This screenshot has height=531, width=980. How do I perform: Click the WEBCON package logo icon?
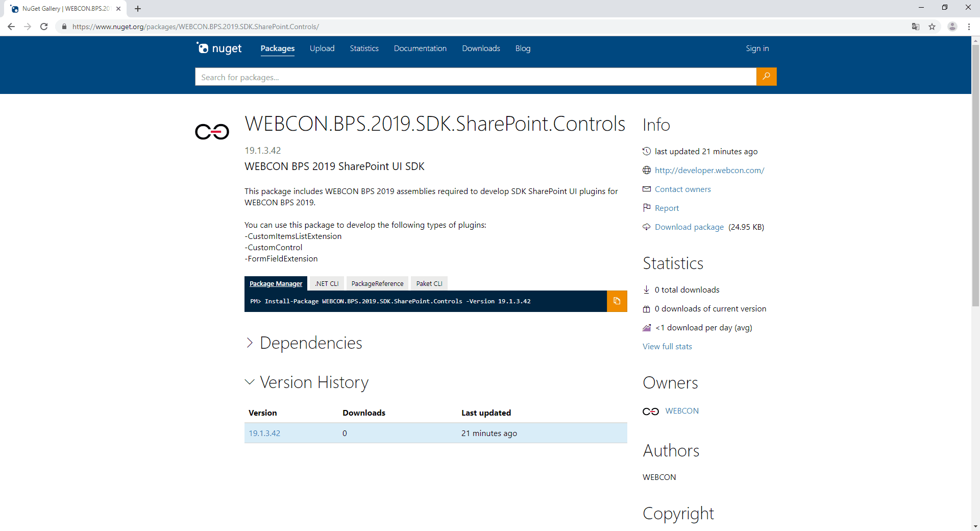pos(212,132)
